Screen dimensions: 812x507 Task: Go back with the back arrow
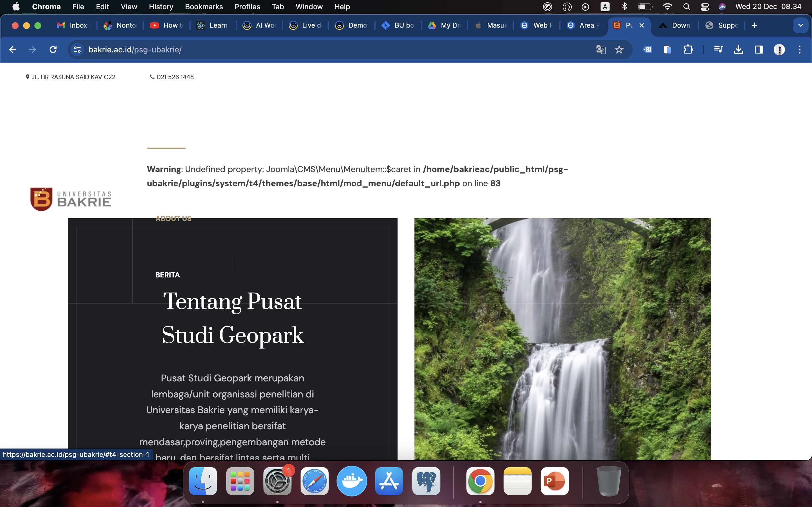point(13,50)
